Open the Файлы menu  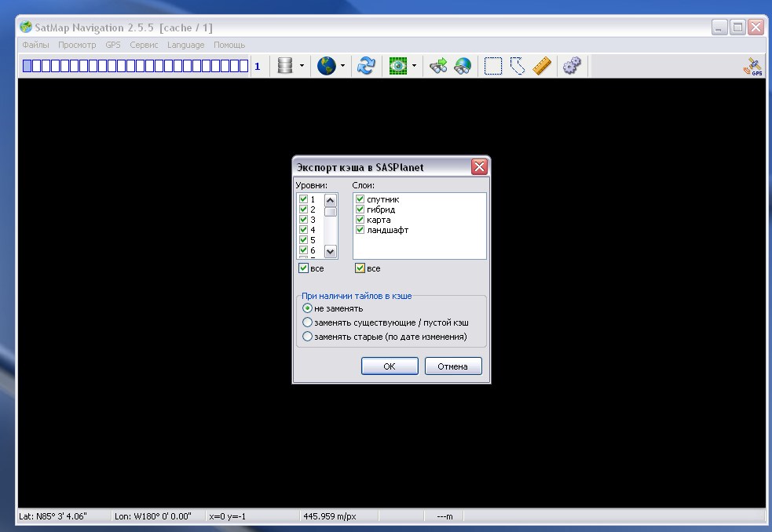pos(35,45)
